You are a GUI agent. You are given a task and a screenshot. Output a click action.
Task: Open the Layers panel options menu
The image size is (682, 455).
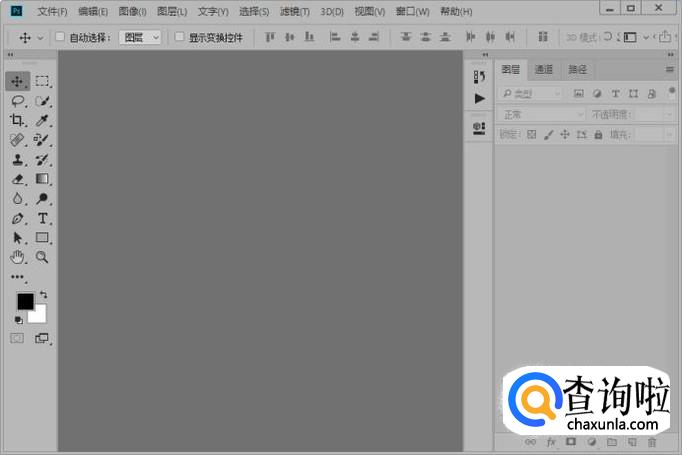click(670, 70)
